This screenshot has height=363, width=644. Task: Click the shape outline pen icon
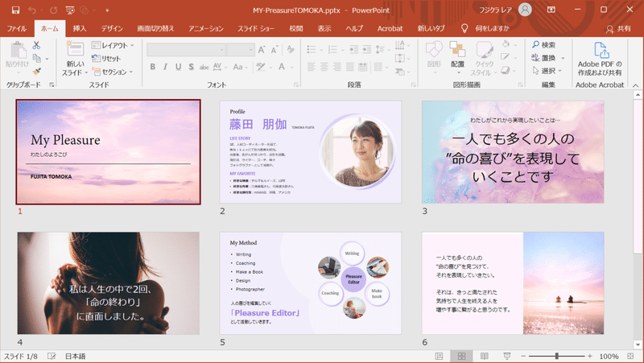tap(506, 57)
